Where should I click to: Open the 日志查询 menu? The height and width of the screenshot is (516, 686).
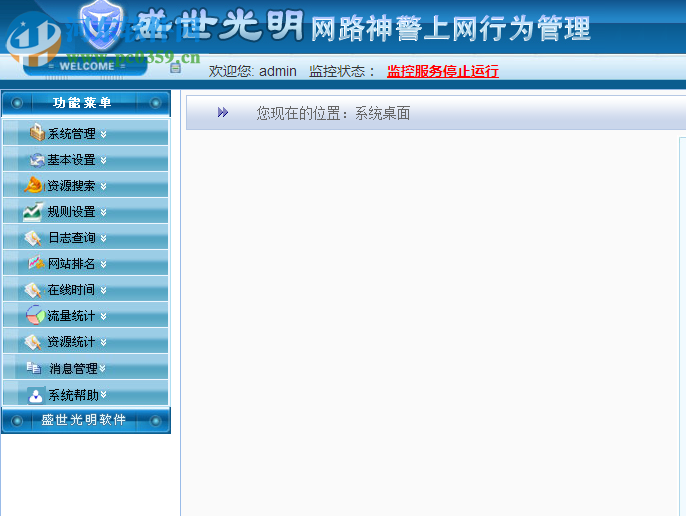pyautogui.click(x=85, y=236)
